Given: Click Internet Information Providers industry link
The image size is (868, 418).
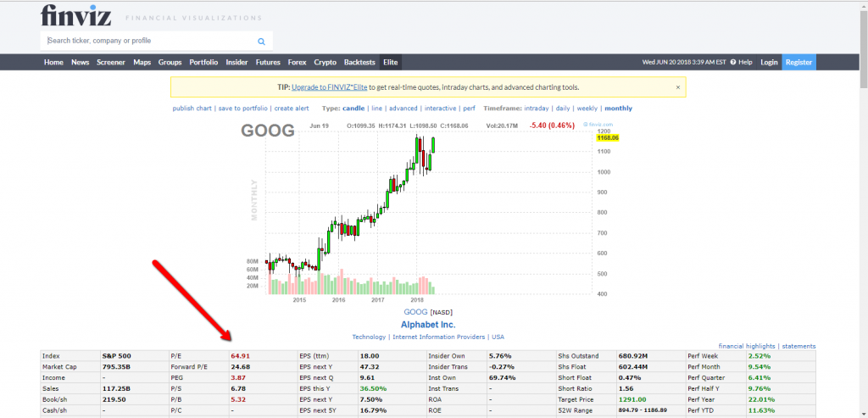Looking at the screenshot, I should click(x=438, y=337).
